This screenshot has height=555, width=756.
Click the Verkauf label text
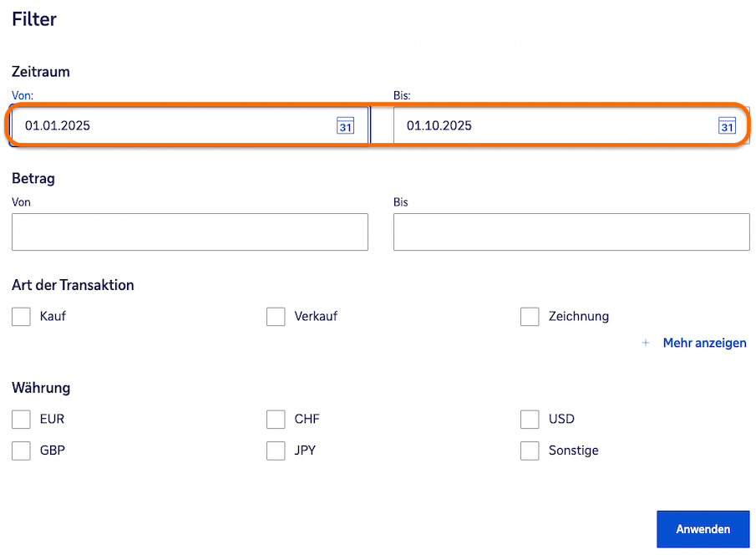316,317
